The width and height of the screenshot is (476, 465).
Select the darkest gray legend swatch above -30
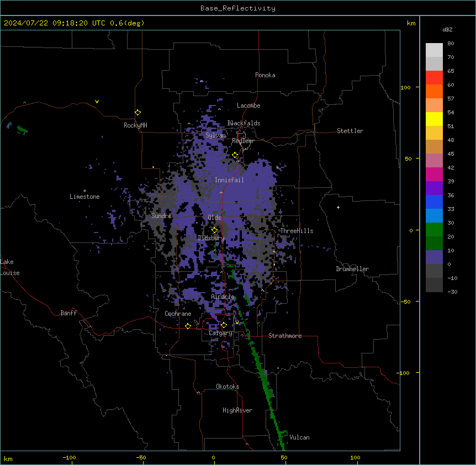click(x=434, y=285)
